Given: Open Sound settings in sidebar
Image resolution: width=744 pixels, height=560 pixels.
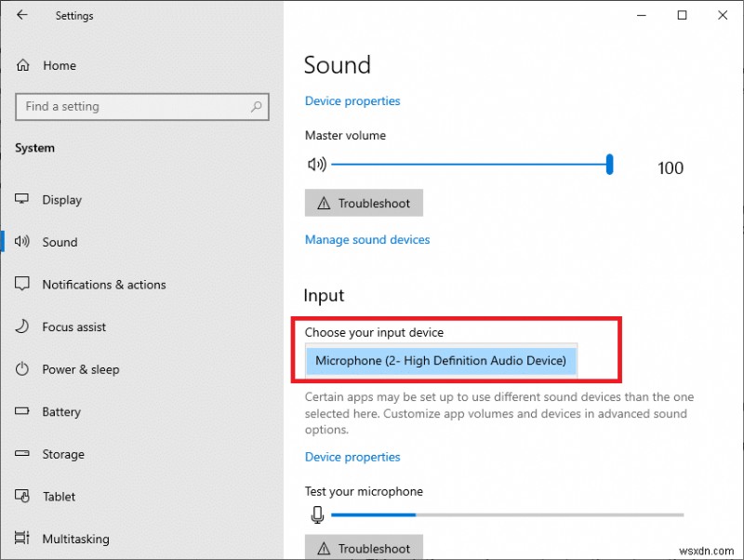Looking at the screenshot, I should tap(60, 243).
